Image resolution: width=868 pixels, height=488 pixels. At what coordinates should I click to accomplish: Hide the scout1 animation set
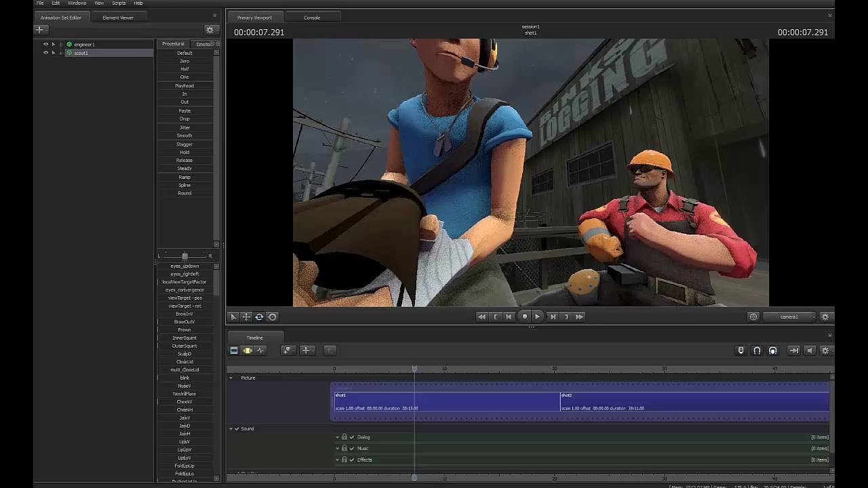click(x=45, y=53)
